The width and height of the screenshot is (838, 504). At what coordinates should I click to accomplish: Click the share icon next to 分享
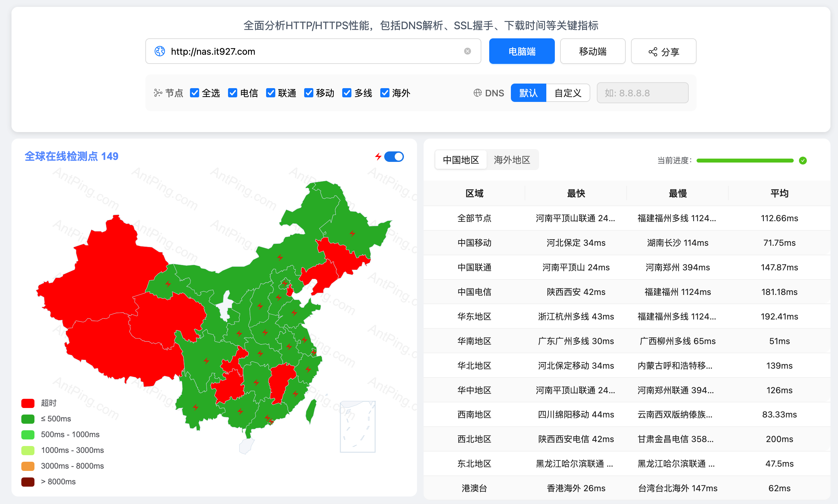tap(652, 52)
